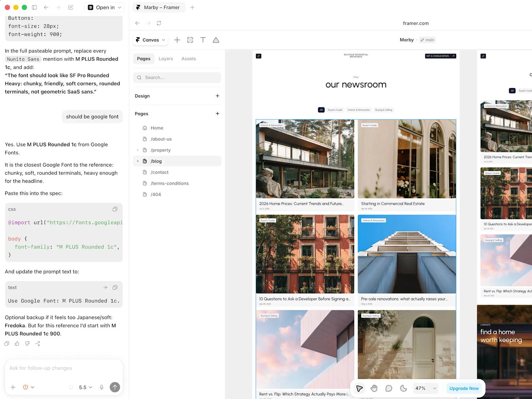Go back using the title bar left arrow

click(x=46, y=7)
